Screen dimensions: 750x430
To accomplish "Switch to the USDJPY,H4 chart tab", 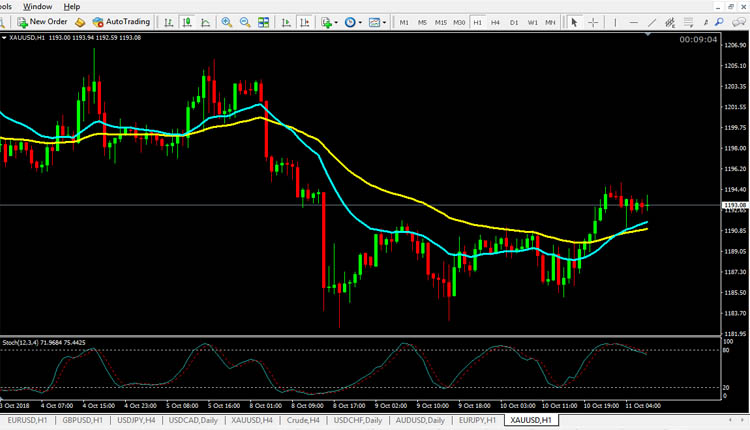I will [136, 420].
